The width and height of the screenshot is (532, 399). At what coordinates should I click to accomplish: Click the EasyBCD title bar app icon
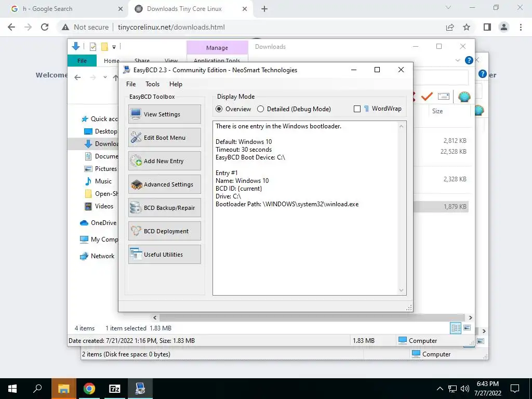coord(127,70)
